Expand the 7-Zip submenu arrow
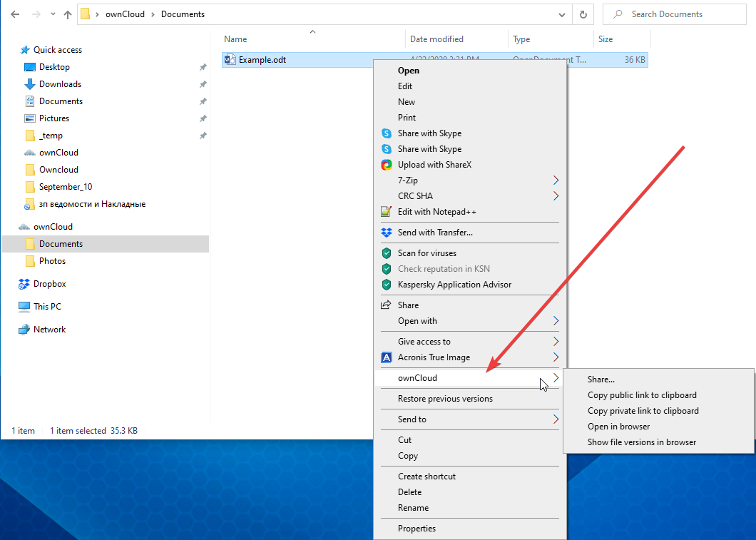This screenshot has height=540, width=756. (556, 180)
